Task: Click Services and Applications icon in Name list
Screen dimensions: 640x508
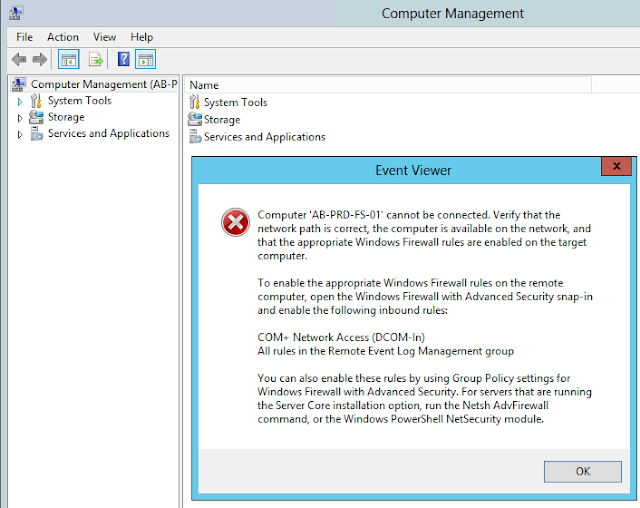Action: point(195,137)
